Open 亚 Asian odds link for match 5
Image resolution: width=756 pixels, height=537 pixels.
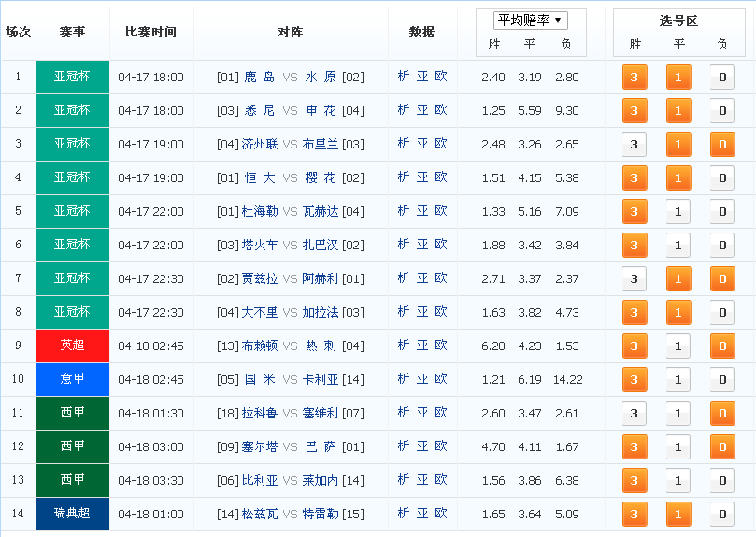point(422,211)
